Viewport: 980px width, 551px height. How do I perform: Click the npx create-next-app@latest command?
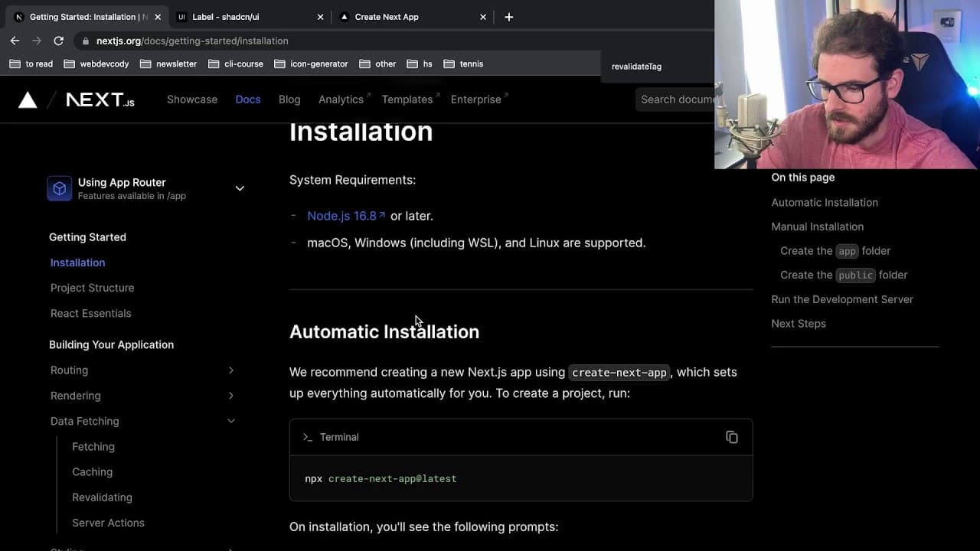tap(381, 479)
